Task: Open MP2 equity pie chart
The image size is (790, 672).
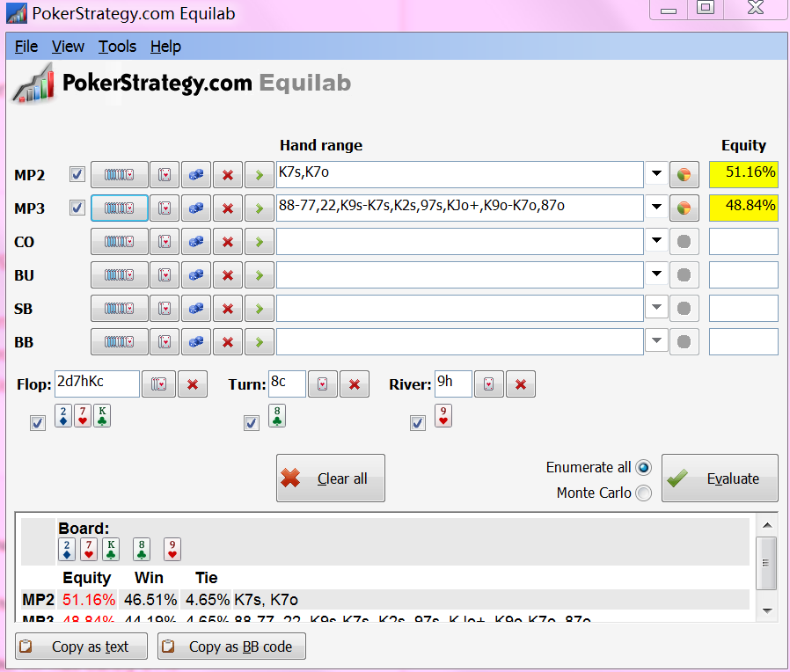Action: click(x=684, y=175)
